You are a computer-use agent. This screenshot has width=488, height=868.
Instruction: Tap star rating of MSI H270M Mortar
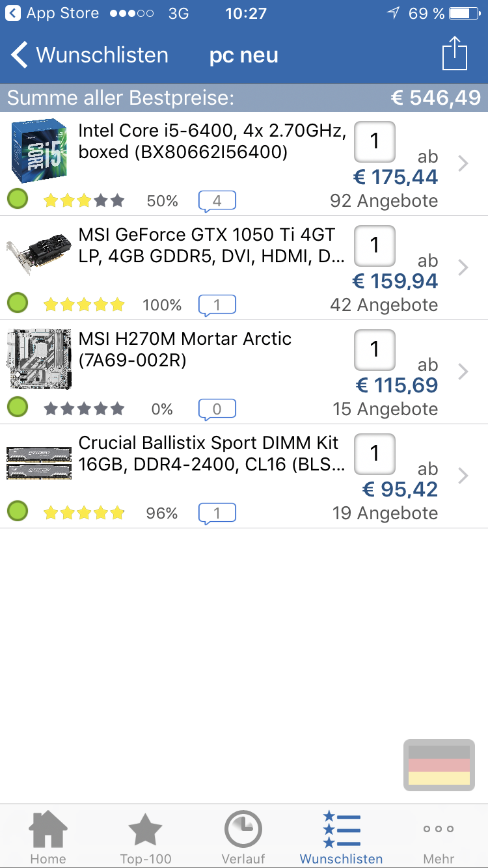84,409
